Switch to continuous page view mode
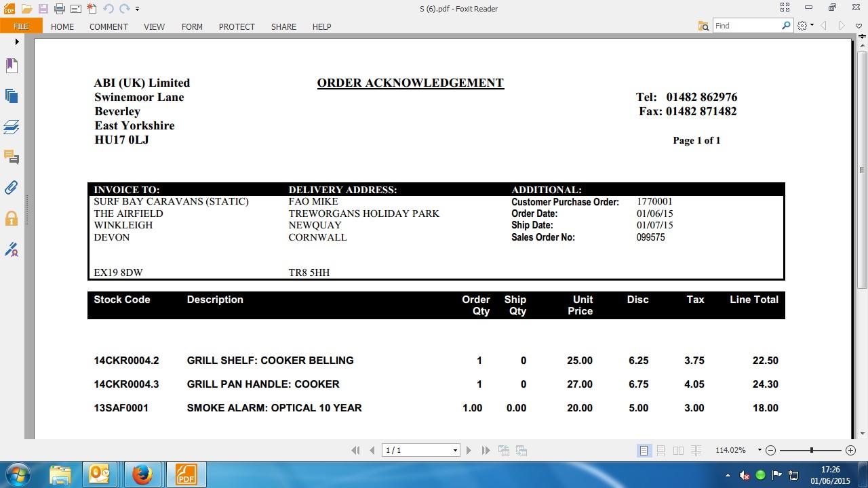The width and height of the screenshot is (868, 488). (660, 451)
